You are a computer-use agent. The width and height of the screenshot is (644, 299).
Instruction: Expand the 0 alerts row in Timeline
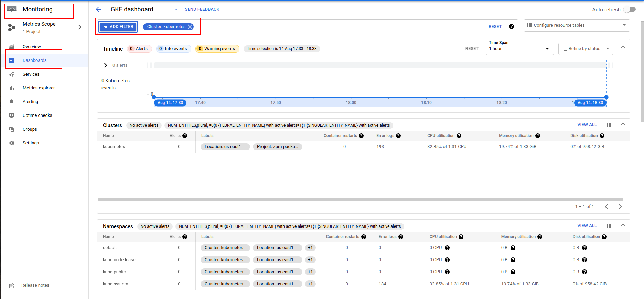[x=106, y=65]
